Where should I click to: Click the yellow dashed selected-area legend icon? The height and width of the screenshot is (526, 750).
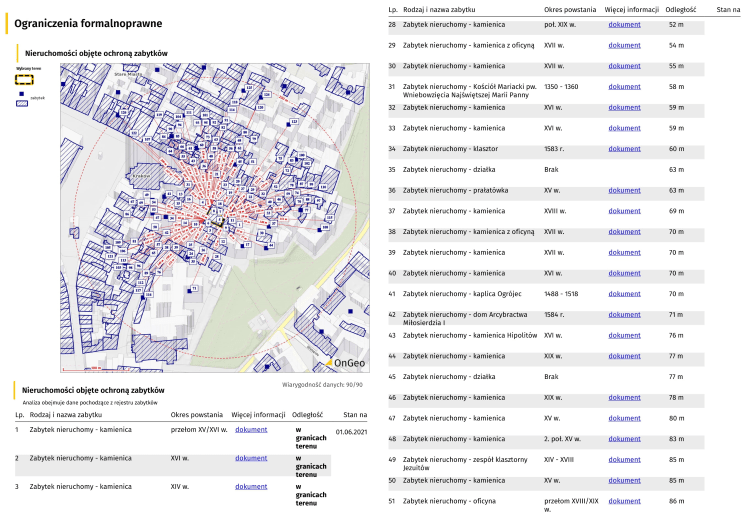pos(24,78)
